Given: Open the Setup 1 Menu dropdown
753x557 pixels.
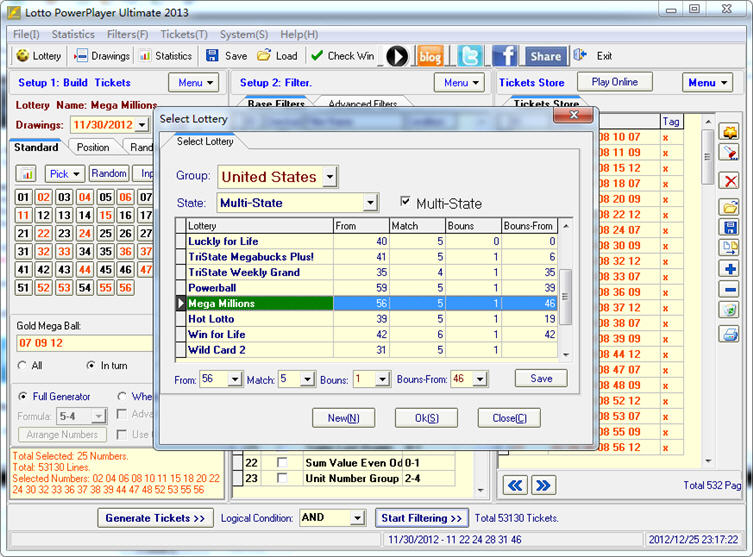Looking at the screenshot, I should click(194, 83).
